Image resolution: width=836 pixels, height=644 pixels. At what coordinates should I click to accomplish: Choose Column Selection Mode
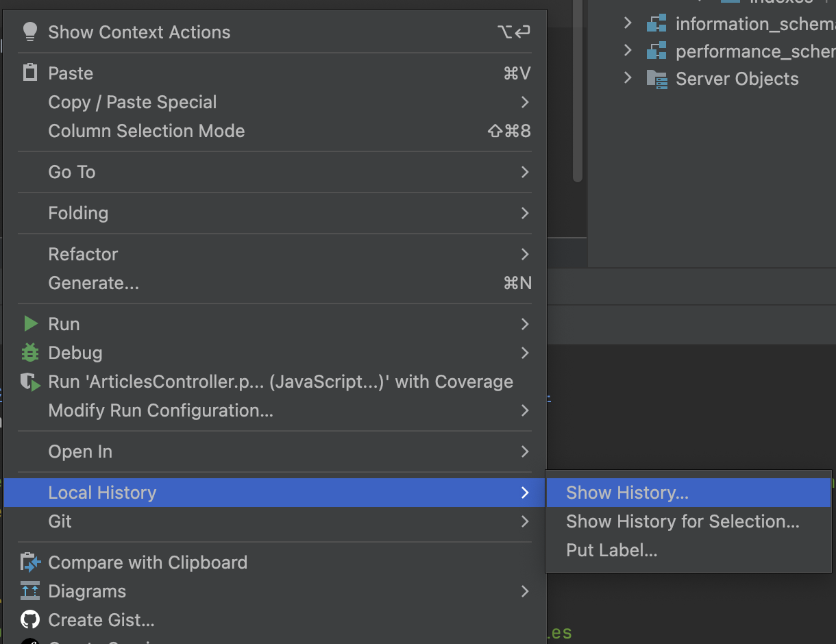tap(146, 131)
